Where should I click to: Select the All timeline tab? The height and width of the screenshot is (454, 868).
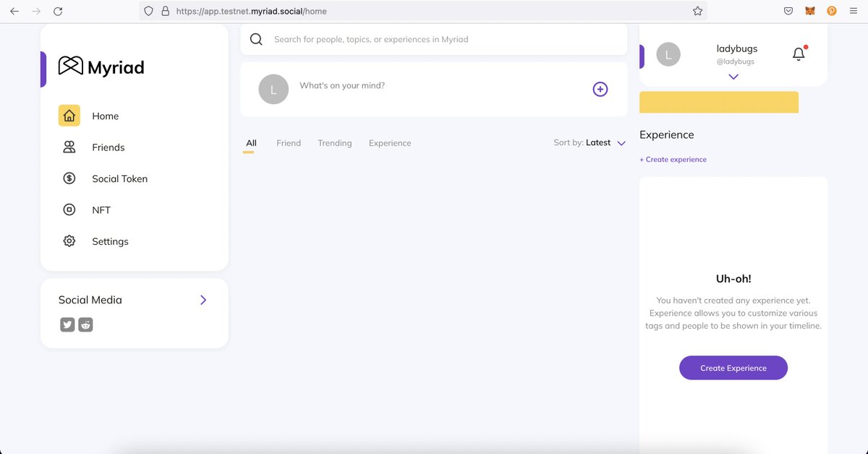point(251,143)
